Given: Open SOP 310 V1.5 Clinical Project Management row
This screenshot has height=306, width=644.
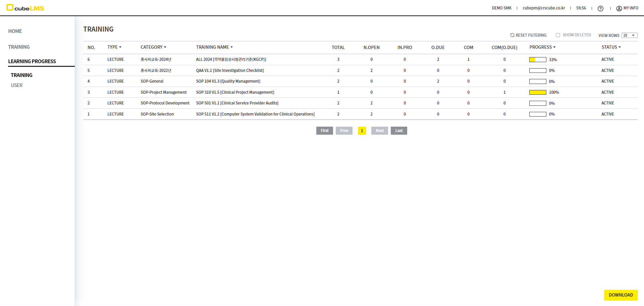Looking at the screenshot, I should click(235, 92).
